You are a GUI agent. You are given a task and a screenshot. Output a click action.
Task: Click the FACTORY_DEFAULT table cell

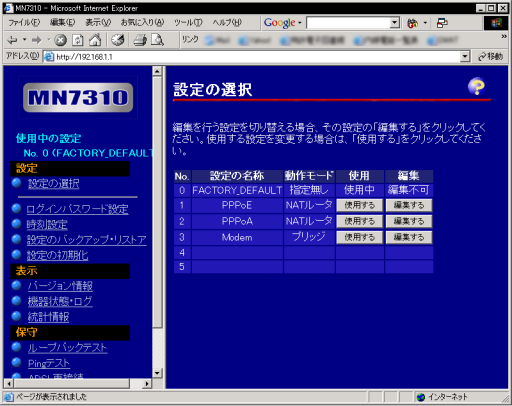(x=237, y=190)
